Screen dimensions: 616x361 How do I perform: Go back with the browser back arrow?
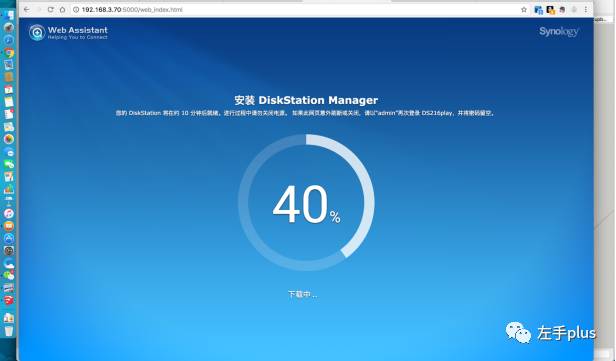point(26,9)
